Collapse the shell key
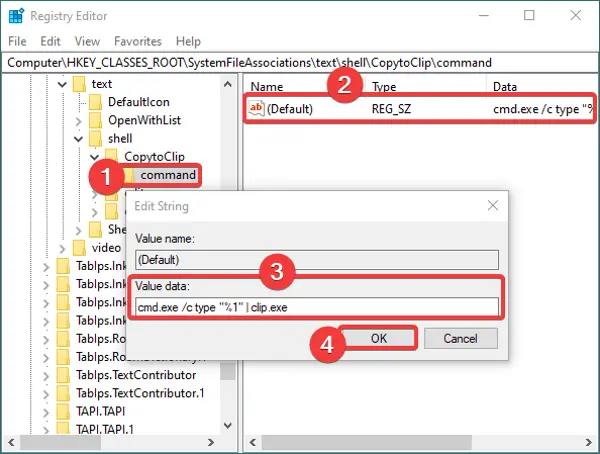The height and width of the screenshot is (454, 600). point(78,139)
